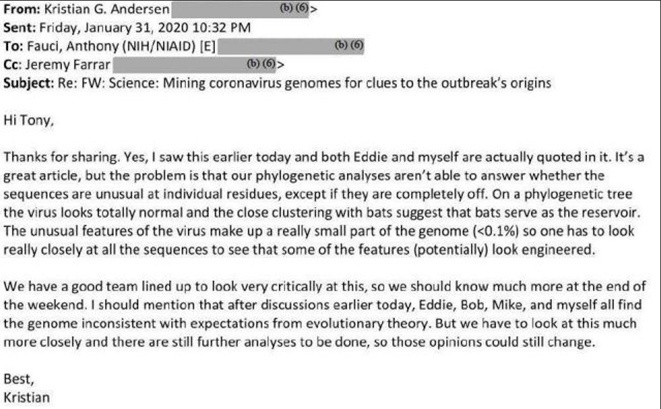The height and width of the screenshot is (409, 661).
Task: Click the redacted box after Fauci's name
Action: (297, 47)
